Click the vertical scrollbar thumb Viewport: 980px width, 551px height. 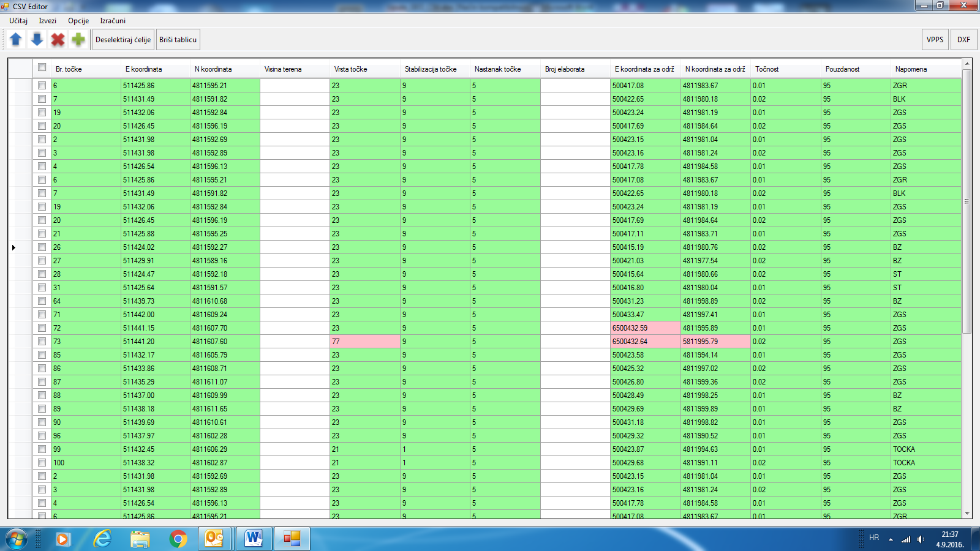click(967, 201)
